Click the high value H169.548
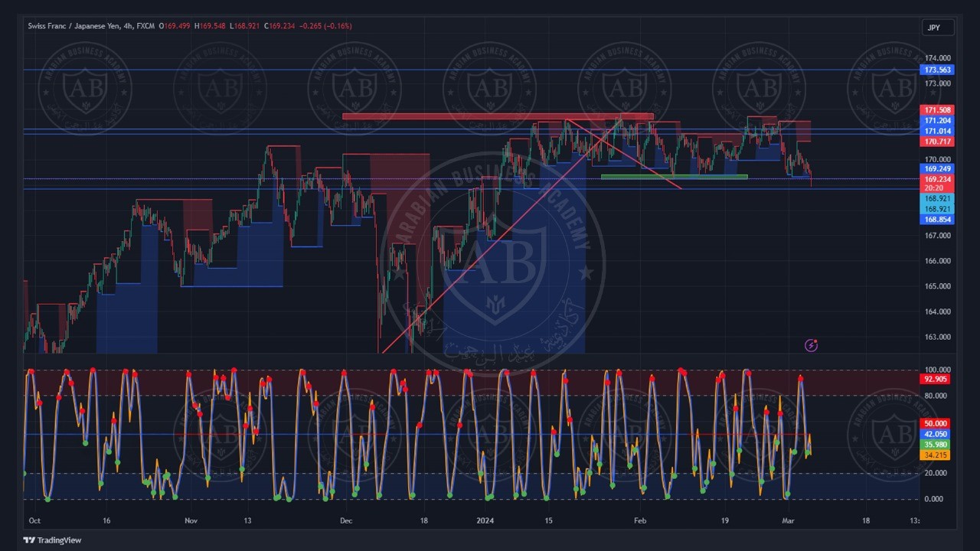The height and width of the screenshot is (551, 980). 211,26
